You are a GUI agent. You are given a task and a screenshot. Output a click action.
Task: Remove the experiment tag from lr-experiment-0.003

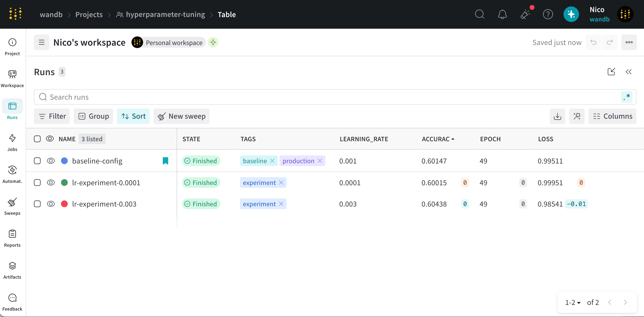click(281, 204)
